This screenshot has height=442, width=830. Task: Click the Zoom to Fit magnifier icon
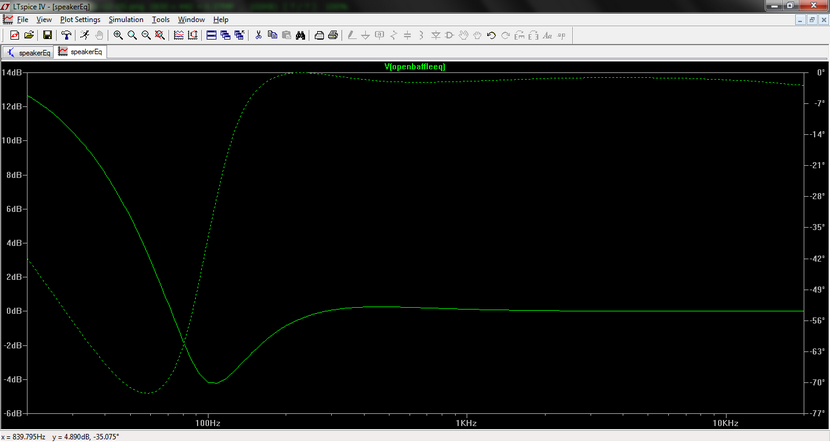click(x=160, y=35)
